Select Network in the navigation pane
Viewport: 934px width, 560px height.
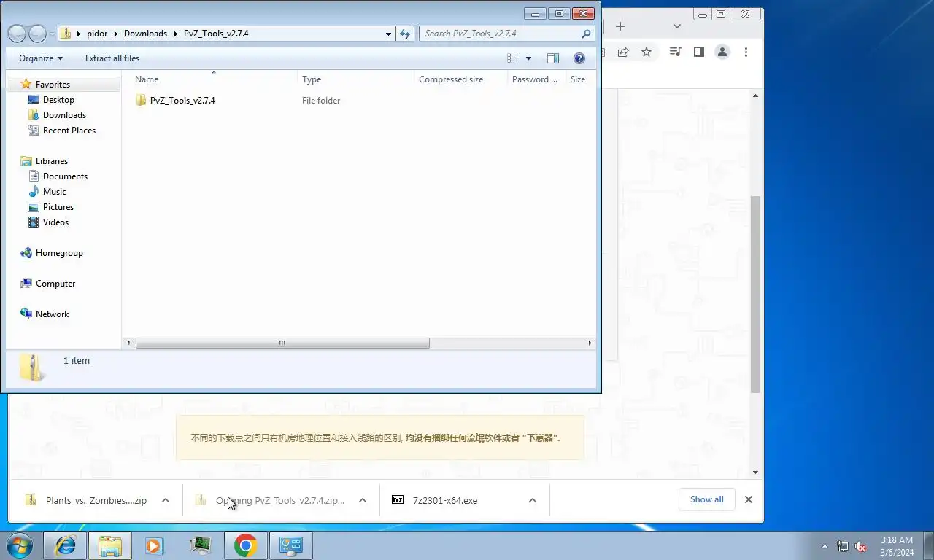(52, 314)
